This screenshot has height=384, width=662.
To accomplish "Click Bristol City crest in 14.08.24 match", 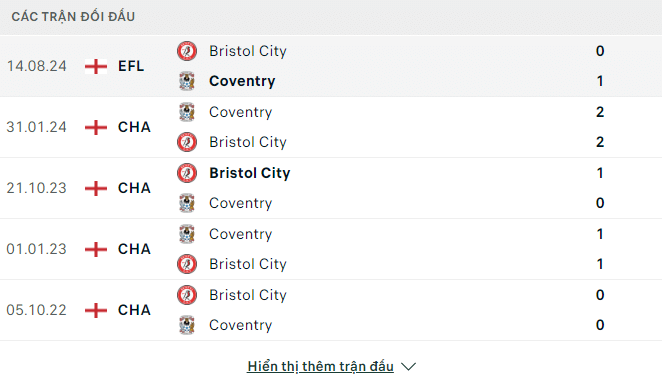I will 187,51.
